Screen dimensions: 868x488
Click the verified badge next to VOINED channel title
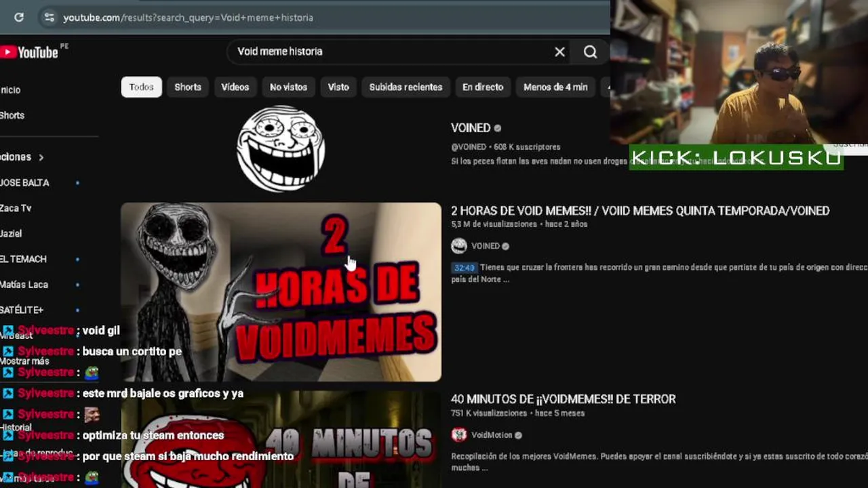tap(498, 128)
